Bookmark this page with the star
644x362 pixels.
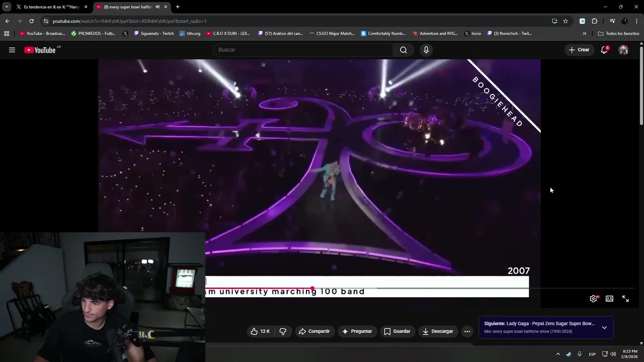[x=566, y=21]
